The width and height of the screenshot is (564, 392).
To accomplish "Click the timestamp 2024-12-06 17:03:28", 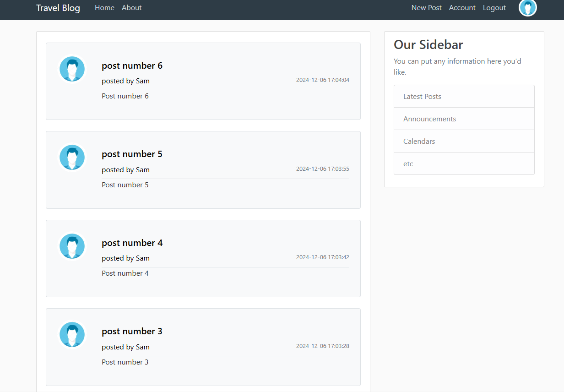I will click(x=323, y=346).
